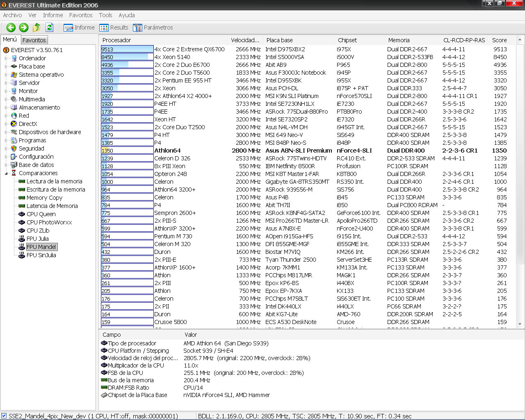This screenshot has height=420, width=525.
Task: Expand the Multimedia node
Action: click(x=6, y=99)
